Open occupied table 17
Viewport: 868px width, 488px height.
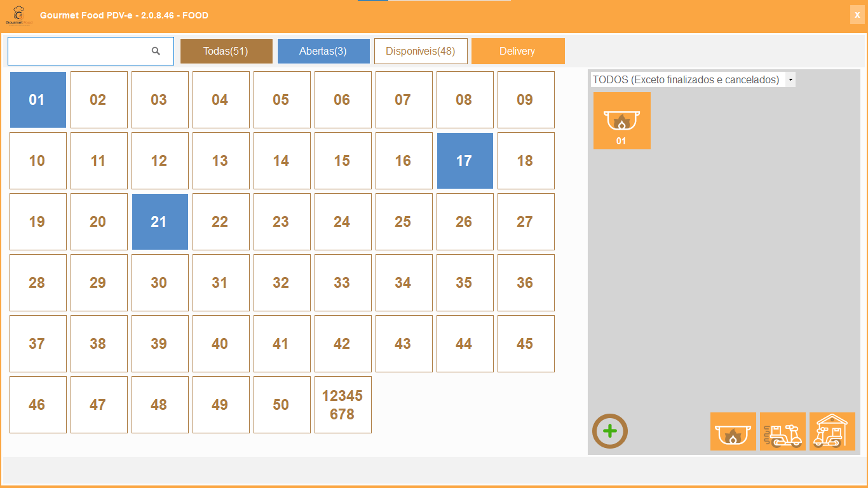[465, 161]
